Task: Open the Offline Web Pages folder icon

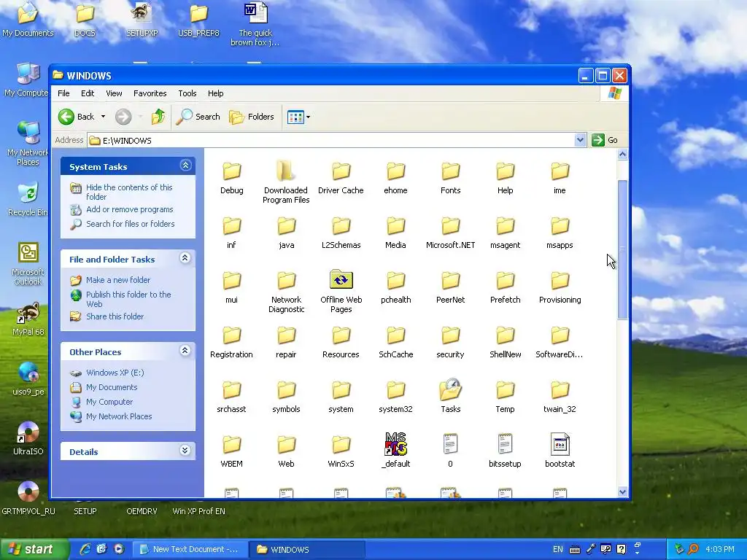Action: [x=341, y=280]
